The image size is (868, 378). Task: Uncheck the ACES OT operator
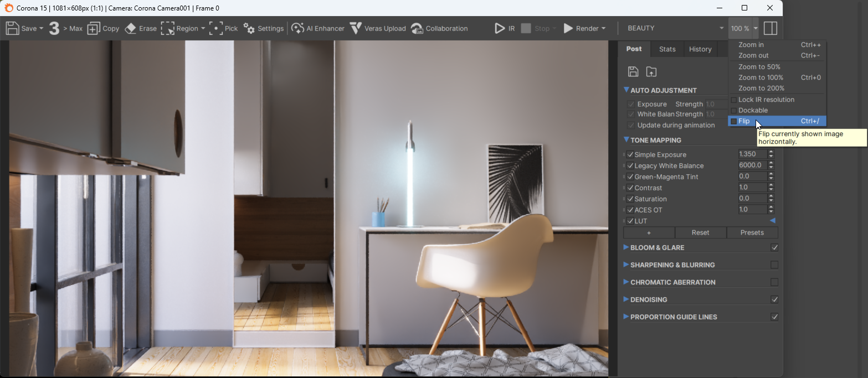click(x=630, y=210)
